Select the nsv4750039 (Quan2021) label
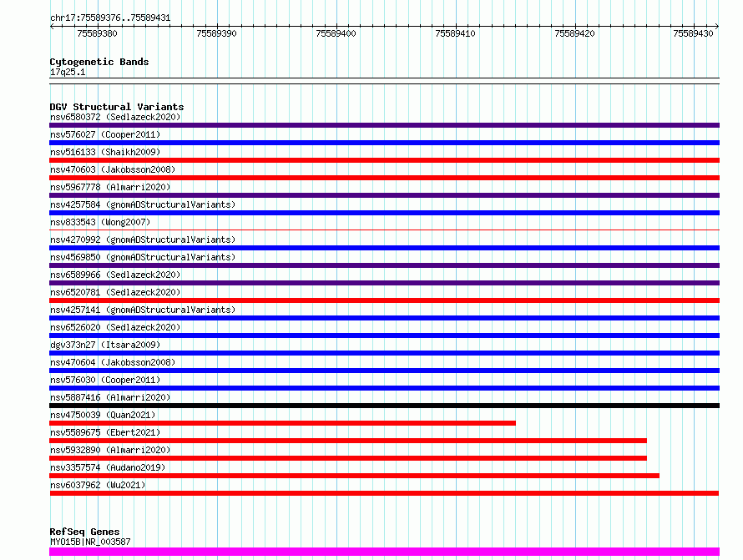The image size is (743, 560). [103, 415]
